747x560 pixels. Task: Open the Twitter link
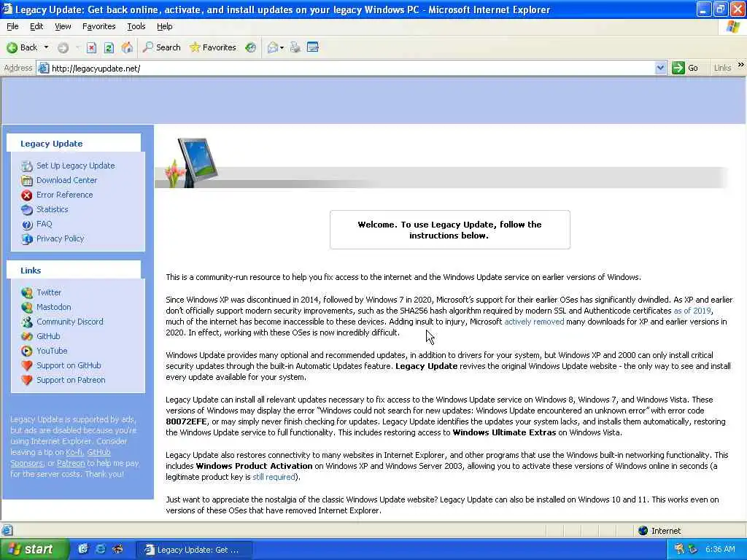[49, 292]
